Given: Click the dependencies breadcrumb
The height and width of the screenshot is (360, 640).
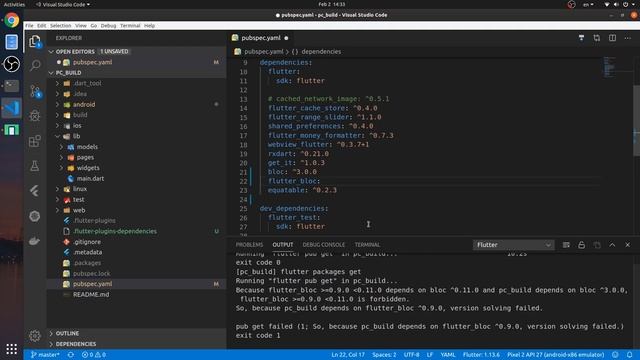Looking at the screenshot, I should [316, 52].
